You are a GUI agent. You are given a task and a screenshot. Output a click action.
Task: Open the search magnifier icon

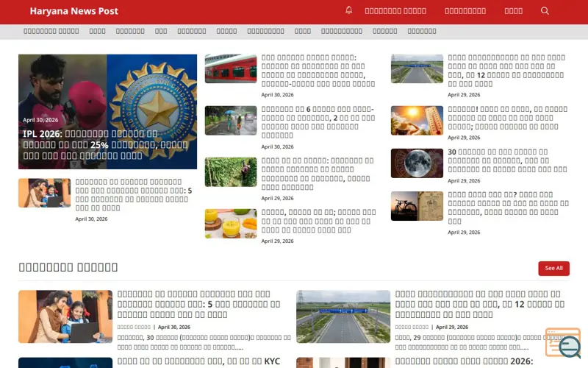545,11
